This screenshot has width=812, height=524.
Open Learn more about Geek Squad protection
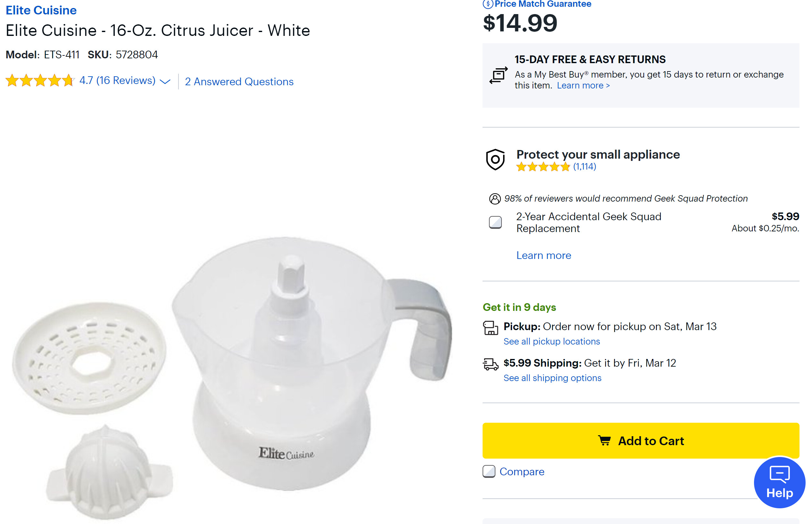543,255
